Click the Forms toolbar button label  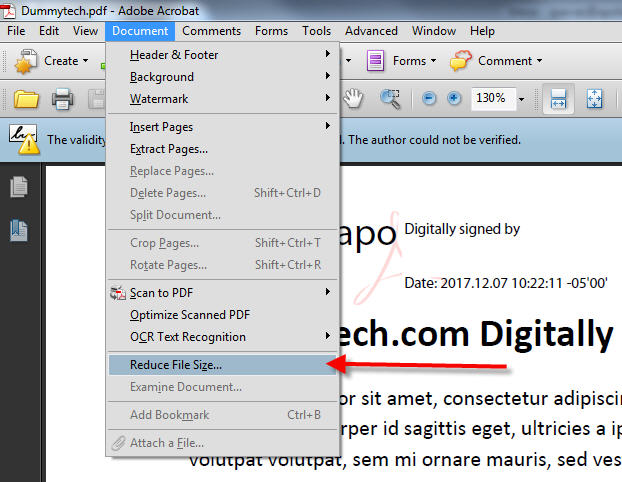(409, 61)
